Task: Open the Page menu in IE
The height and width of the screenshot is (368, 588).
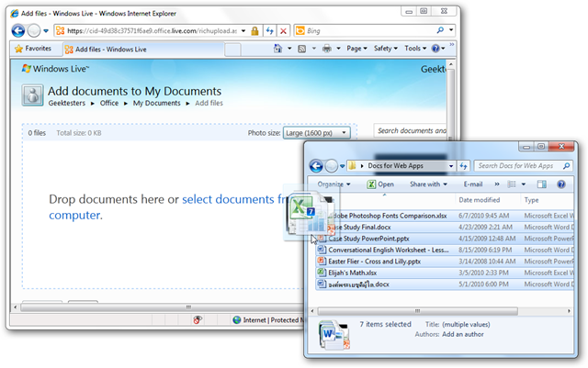Action: 356,49
